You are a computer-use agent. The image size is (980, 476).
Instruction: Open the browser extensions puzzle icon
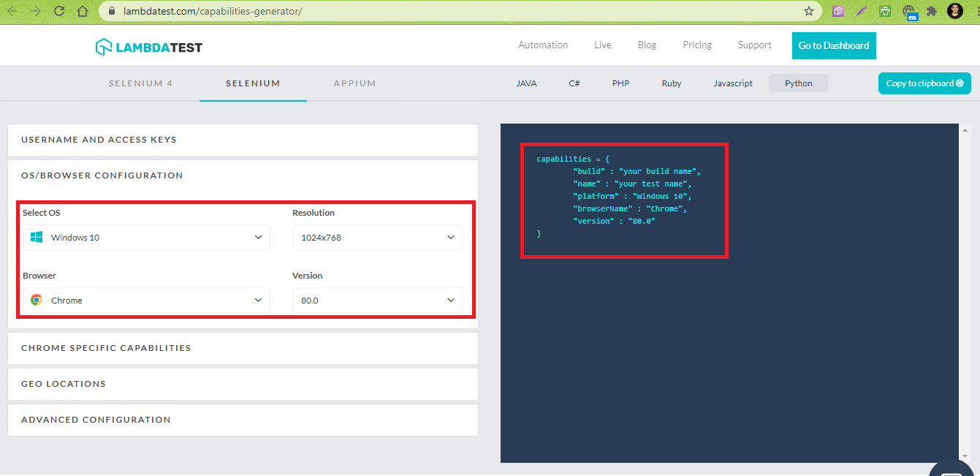point(931,11)
